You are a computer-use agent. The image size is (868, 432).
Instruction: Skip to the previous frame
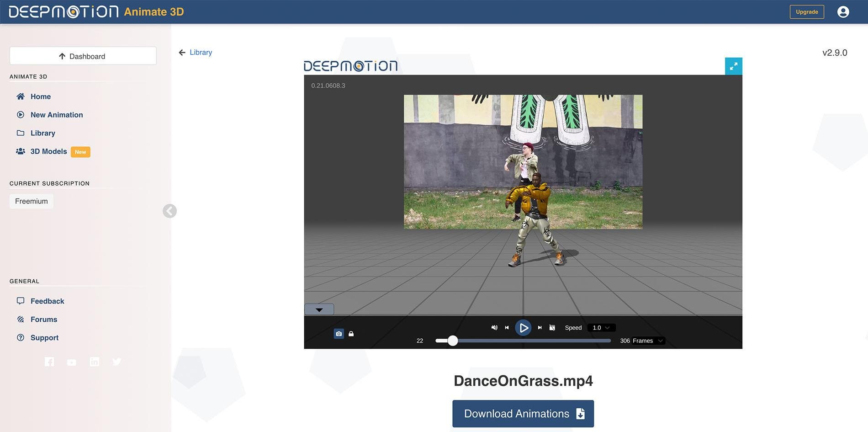[507, 328]
